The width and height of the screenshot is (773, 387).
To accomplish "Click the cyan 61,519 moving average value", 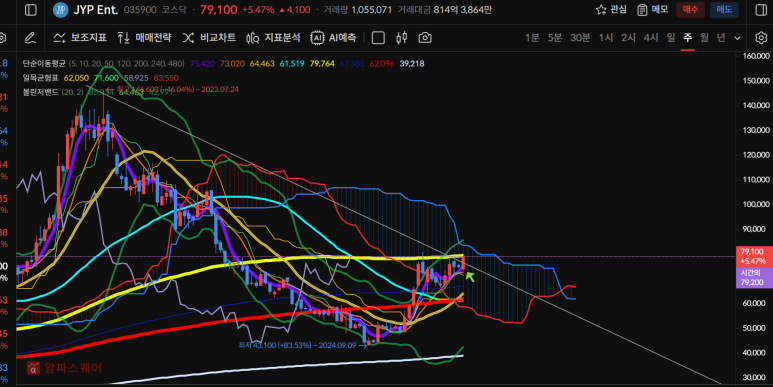I will click(292, 64).
